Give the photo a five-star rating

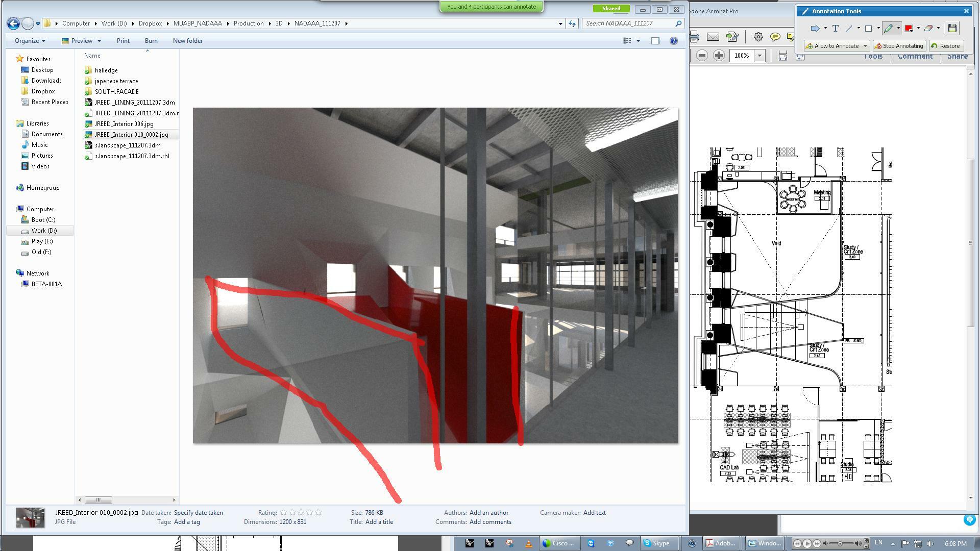pyautogui.click(x=318, y=512)
